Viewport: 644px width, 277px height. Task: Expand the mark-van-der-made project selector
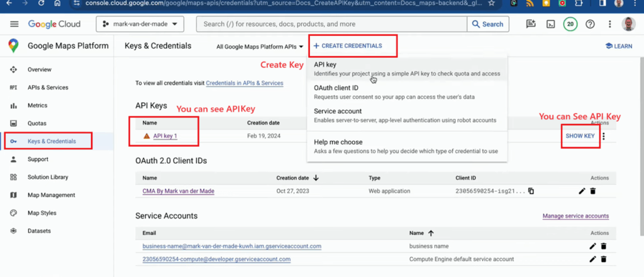(x=139, y=25)
